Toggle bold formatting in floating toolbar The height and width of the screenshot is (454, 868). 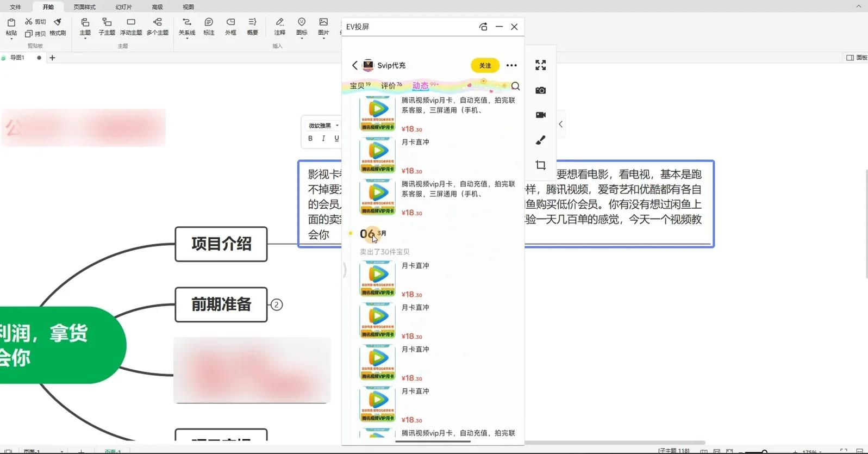(x=310, y=139)
